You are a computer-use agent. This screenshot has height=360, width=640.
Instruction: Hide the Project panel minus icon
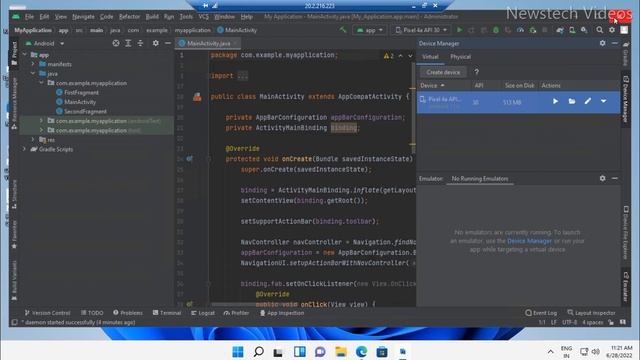[168, 43]
